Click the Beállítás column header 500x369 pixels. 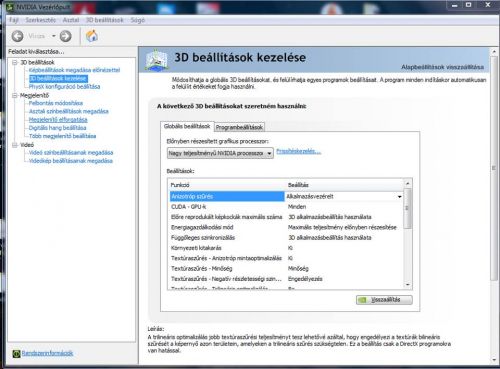(345, 185)
